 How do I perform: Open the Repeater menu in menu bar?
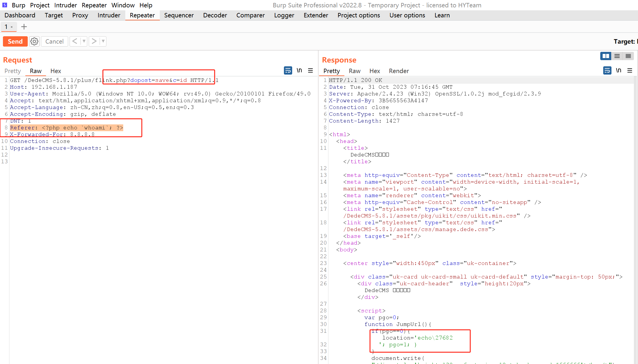coord(94,5)
